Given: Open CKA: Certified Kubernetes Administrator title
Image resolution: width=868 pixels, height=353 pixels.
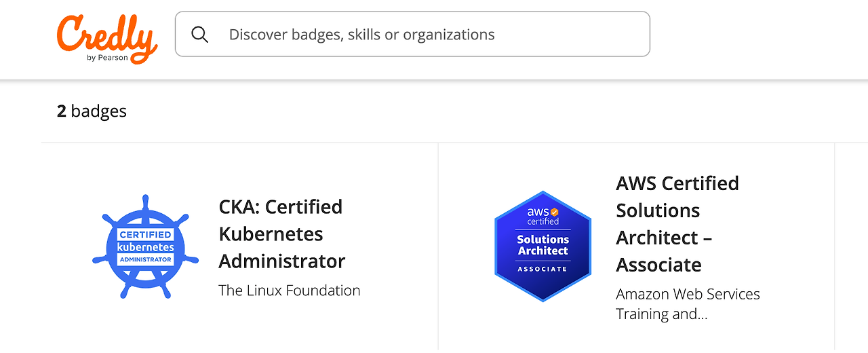Looking at the screenshot, I should [x=281, y=234].
